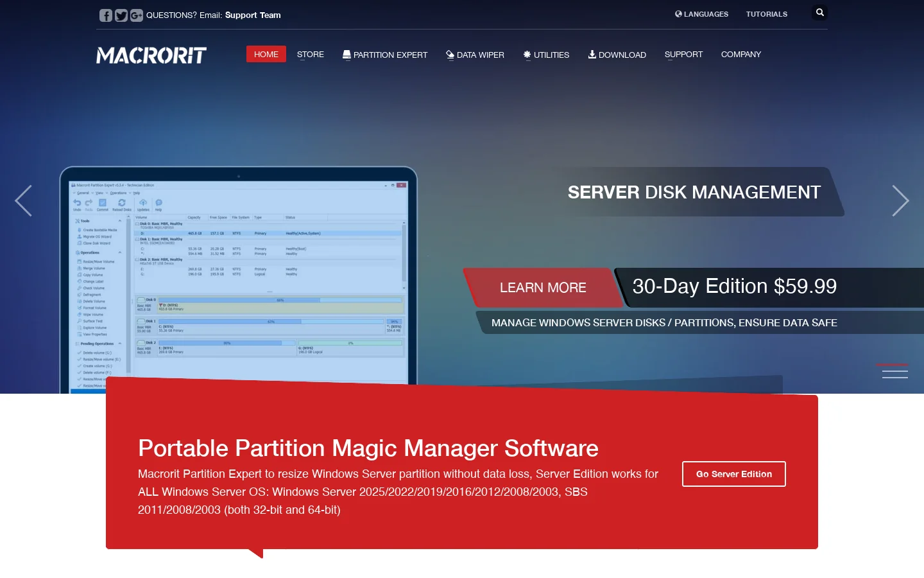Screen dimensions: 924x578
Task: Open Macrorit's Facebook page icon
Action: pyautogui.click(x=106, y=15)
